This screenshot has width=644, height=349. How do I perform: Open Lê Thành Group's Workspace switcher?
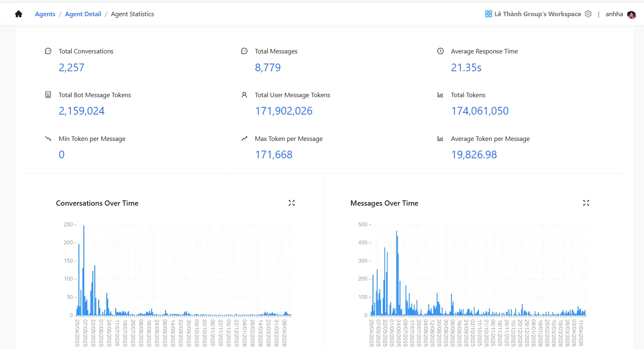pyautogui.click(x=538, y=14)
